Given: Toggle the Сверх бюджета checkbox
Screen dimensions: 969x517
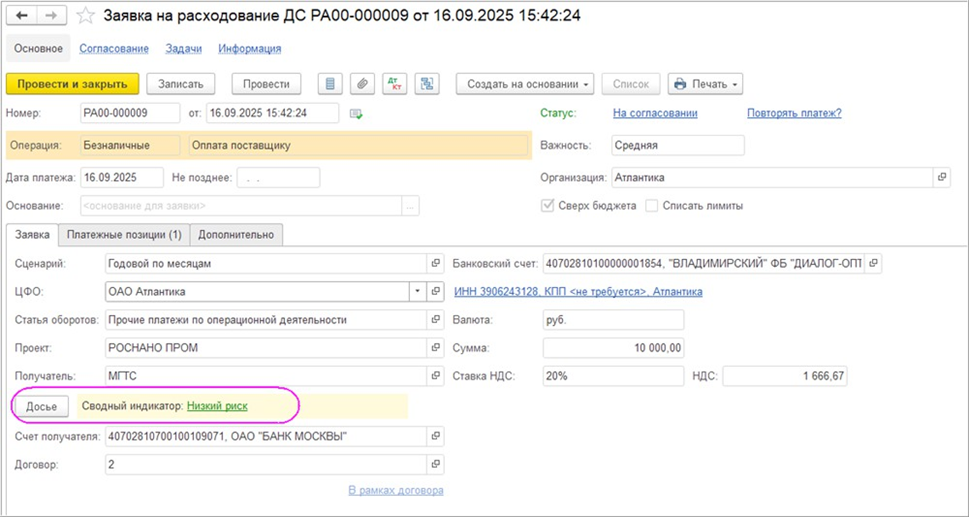Looking at the screenshot, I should pos(546,206).
